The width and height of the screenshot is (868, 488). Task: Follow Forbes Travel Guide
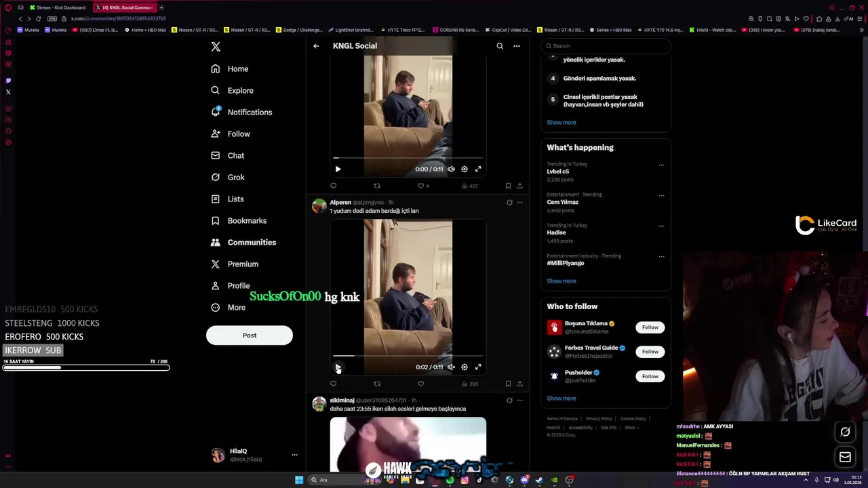(x=650, y=352)
